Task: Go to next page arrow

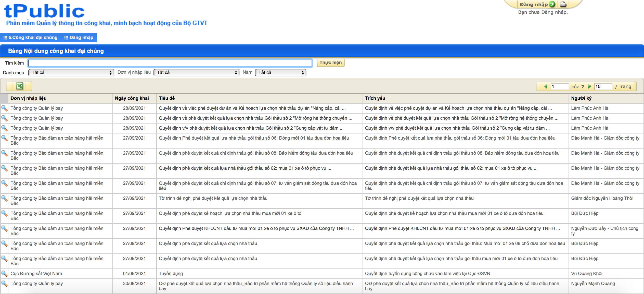Action: click(x=589, y=87)
